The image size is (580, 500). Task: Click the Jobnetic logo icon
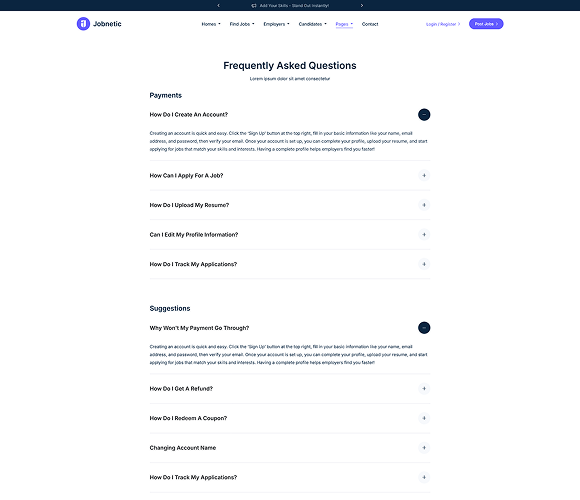coord(83,24)
